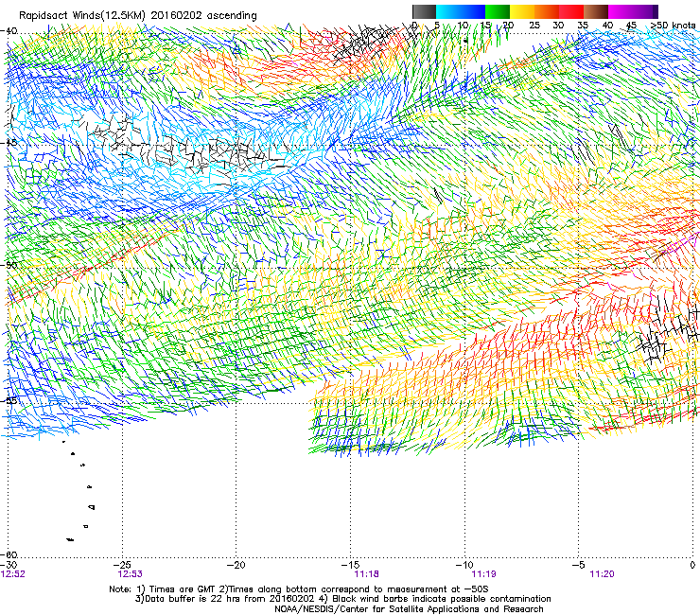
Task: Click longitude label '-30'
Action: pos(9,565)
